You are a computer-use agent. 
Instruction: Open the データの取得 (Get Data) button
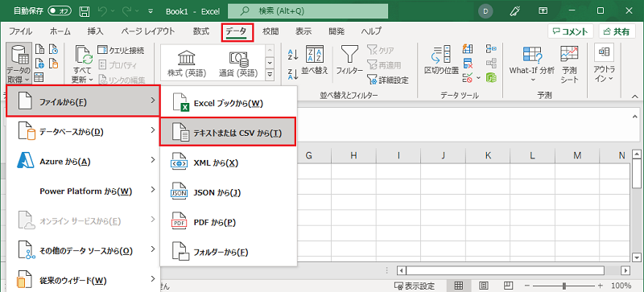(19, 64)
